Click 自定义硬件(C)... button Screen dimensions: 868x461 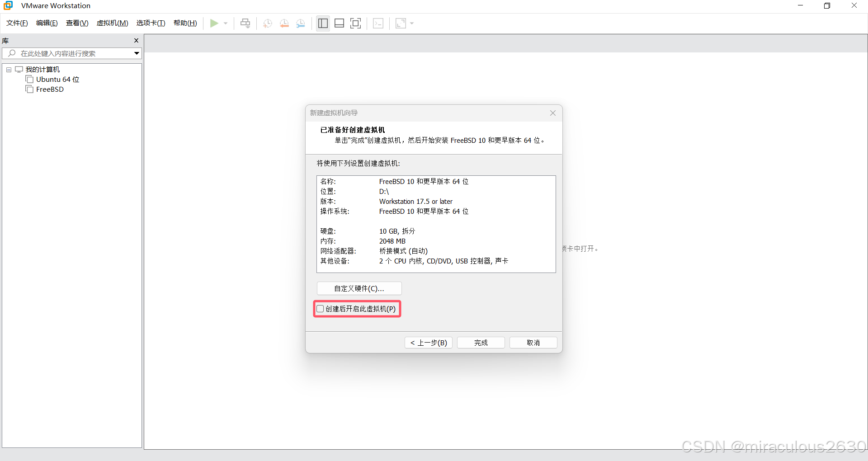(359, 288)
